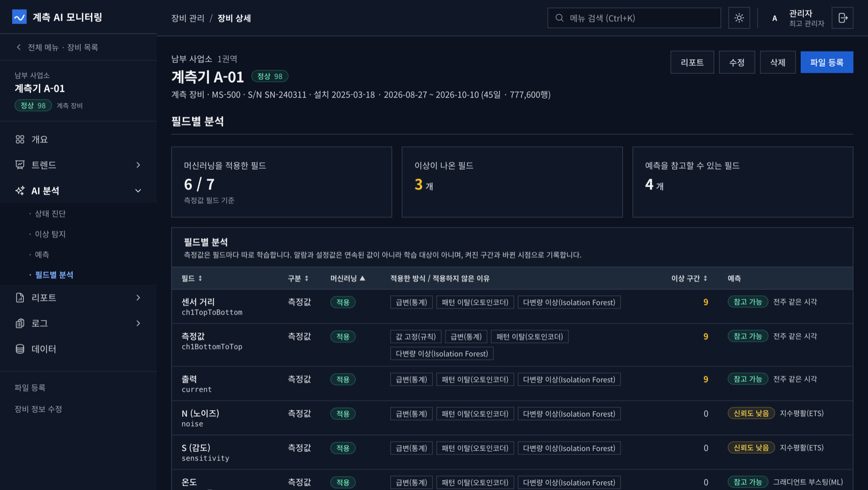The image size is (868, 490).
Task: Click the 머신러닝을 적용한 필드 summary card
Action: coord(282,182)
